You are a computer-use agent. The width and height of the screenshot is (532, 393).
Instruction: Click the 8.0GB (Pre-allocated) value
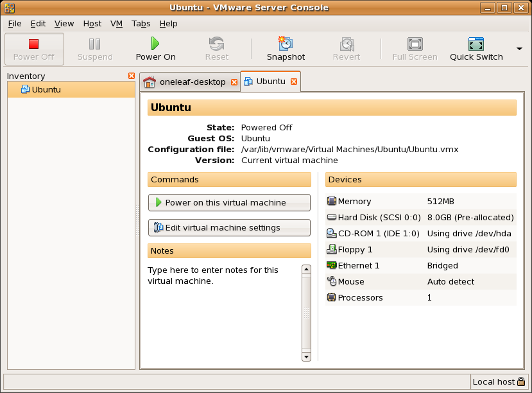[470, 218]
